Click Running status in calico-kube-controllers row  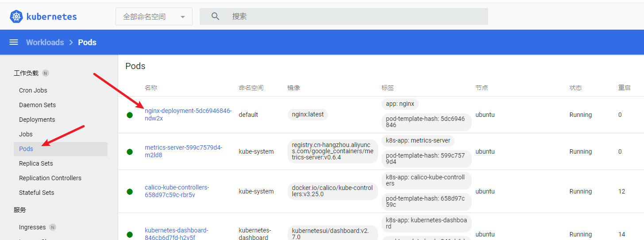(x=581, y=191)
